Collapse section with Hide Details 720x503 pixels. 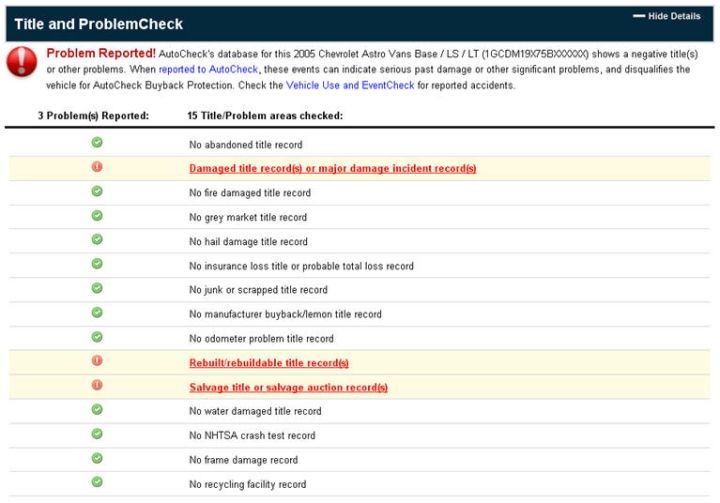pos(667,16)
